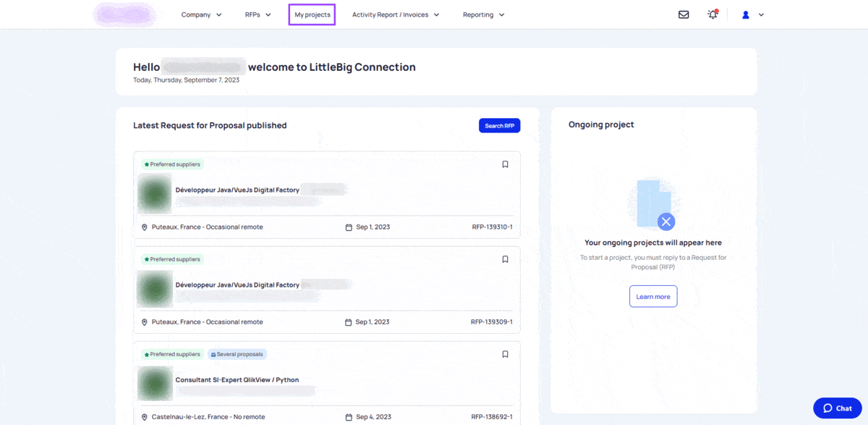Click the location pin on RFP-139309-1
Viewport: 868px width, 425px height.
click(145, 322)
